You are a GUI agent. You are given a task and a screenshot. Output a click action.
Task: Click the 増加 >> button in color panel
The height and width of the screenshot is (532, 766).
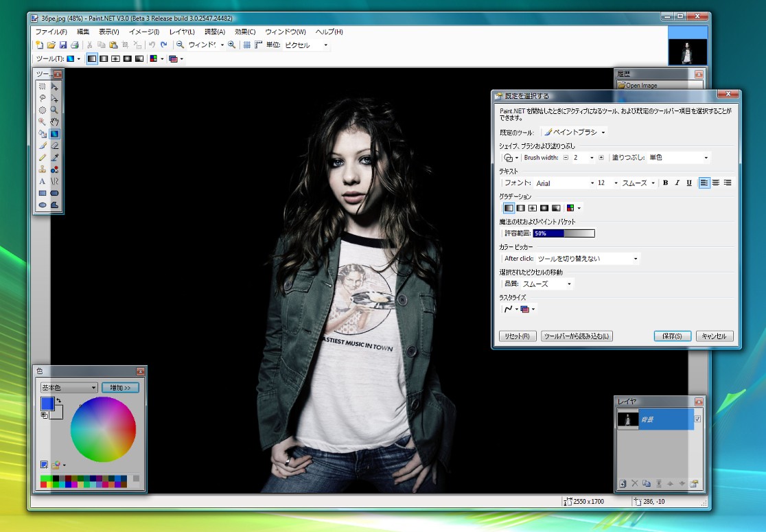click(120, 388)
